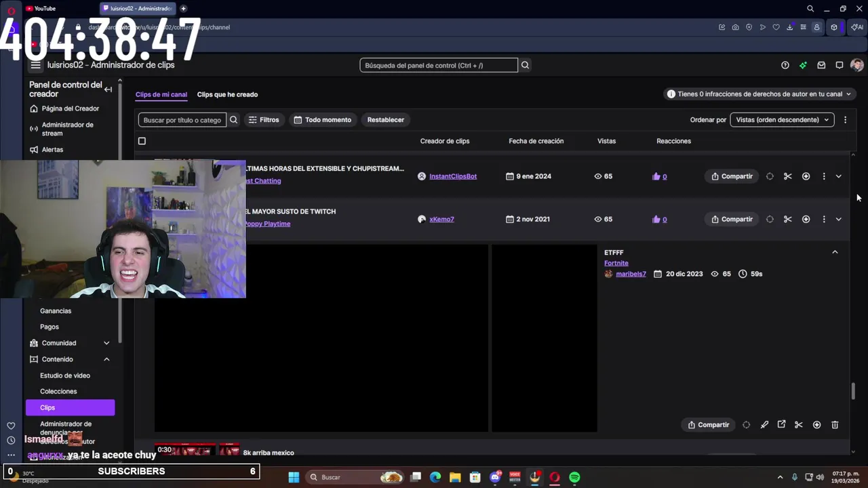Screen dimensions: 868x488
Task: Click in the Buscar por título clip search field
Action: (x=182, y=120)
